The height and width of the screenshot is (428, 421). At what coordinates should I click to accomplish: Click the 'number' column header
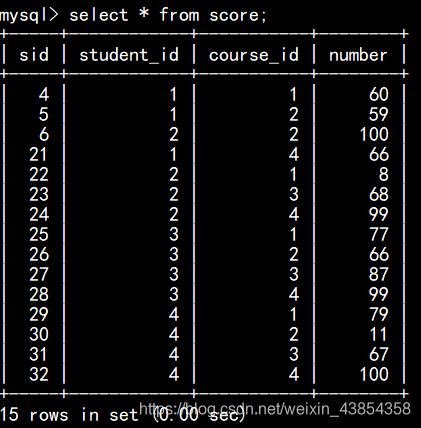click(x=358, y=55)
